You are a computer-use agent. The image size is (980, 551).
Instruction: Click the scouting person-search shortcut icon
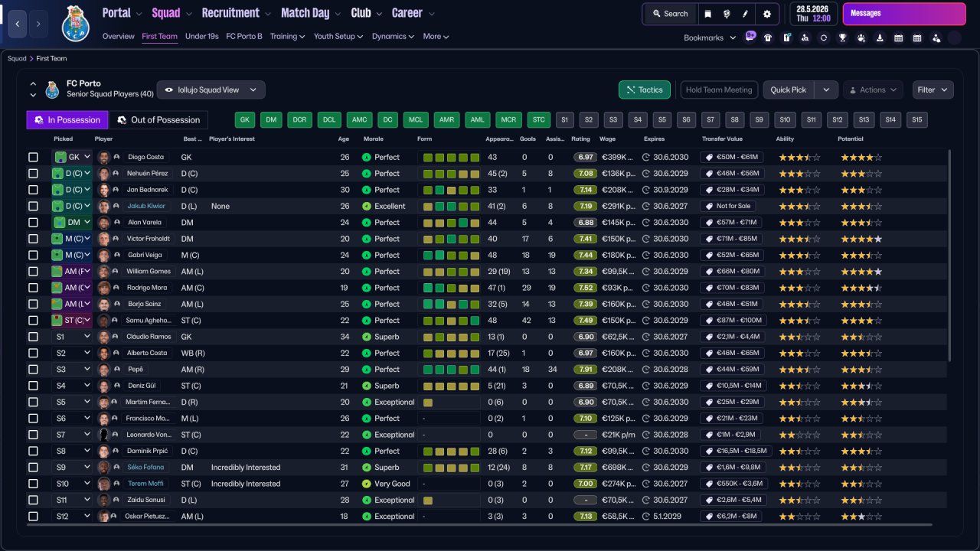coord(805,37)
